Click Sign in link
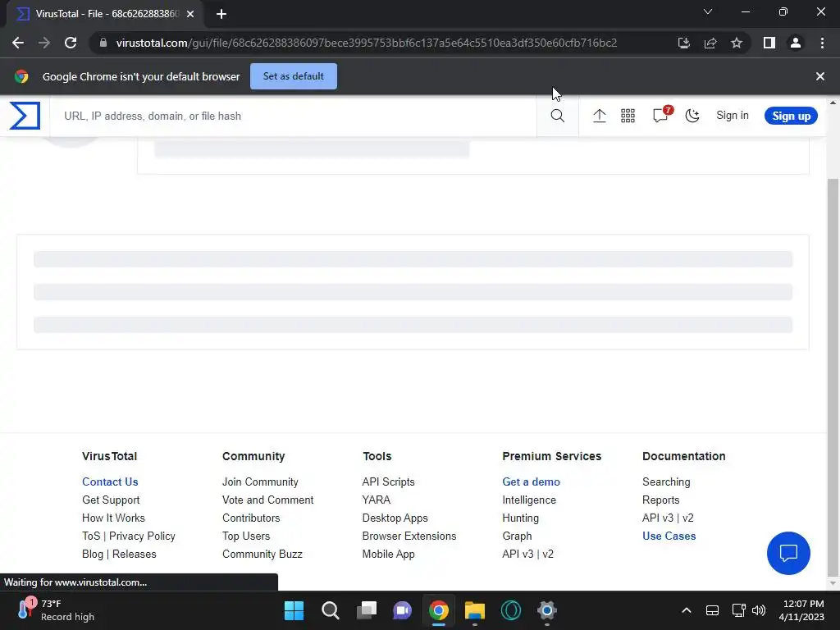840x630 pixels. point(733,116)
